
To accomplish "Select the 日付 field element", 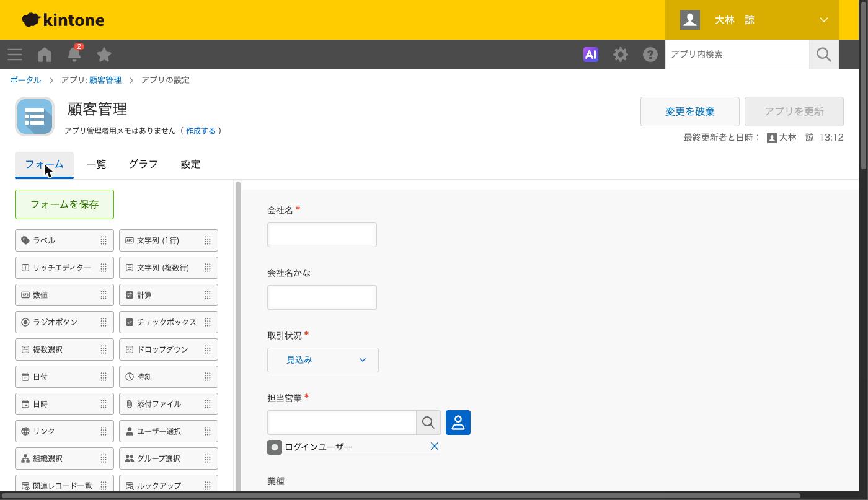I will click(64, 377).
